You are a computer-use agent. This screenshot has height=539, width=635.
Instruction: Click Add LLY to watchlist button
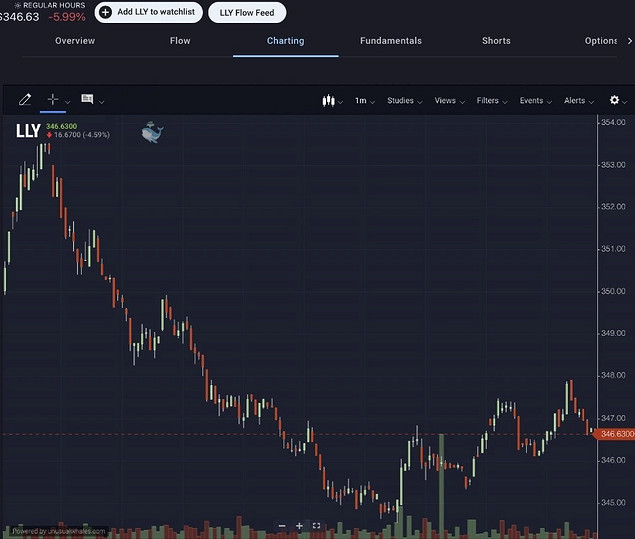[149, 12]
